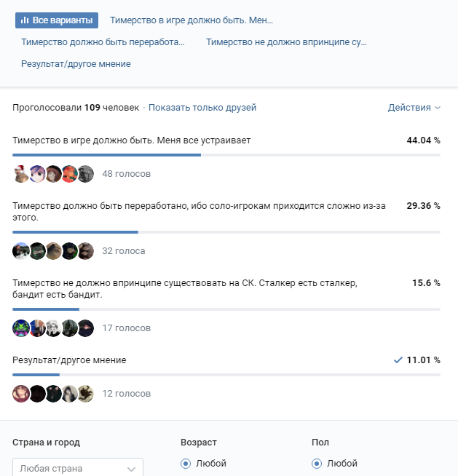Click the bar chart icon in Все варианты
458x476 pixels.
coord(25,20)
